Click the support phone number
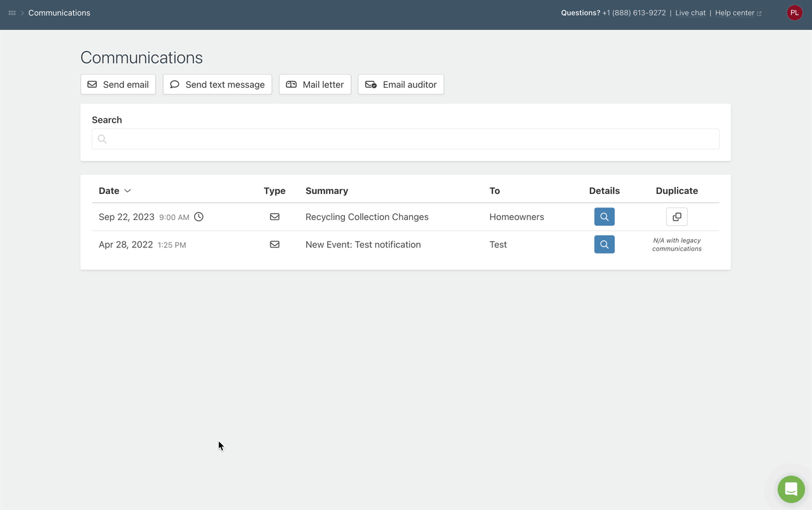This screenshot has height=510, width=812. 634,13
